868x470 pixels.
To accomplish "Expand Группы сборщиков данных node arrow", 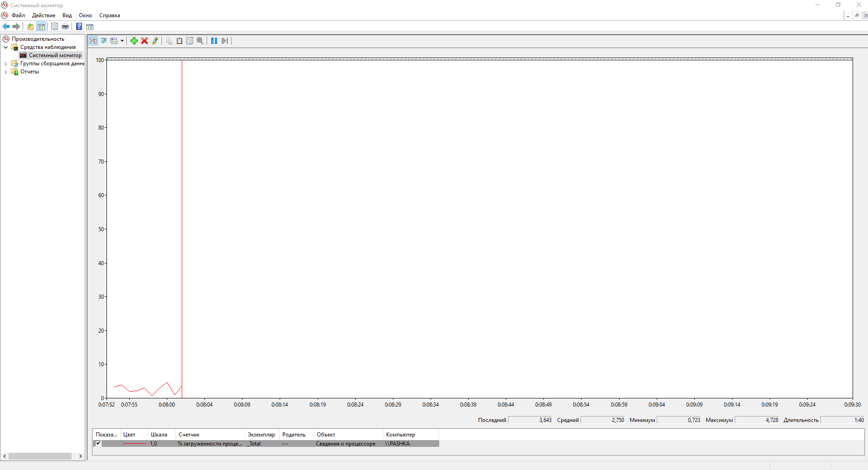I will pos(6,63).
